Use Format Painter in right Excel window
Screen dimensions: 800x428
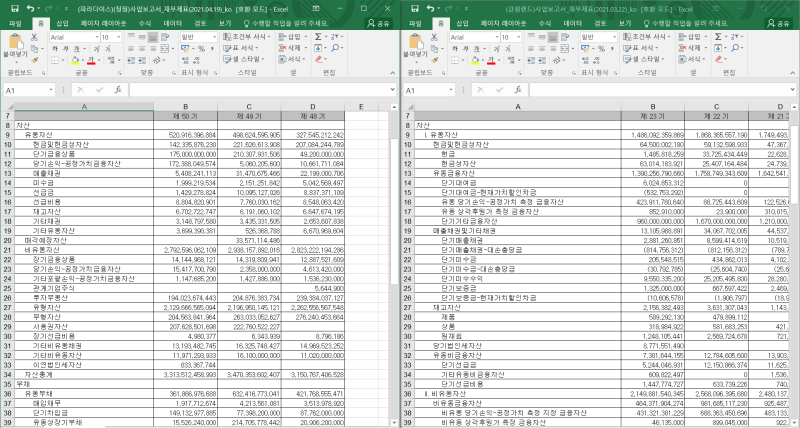tap(433, 60)
